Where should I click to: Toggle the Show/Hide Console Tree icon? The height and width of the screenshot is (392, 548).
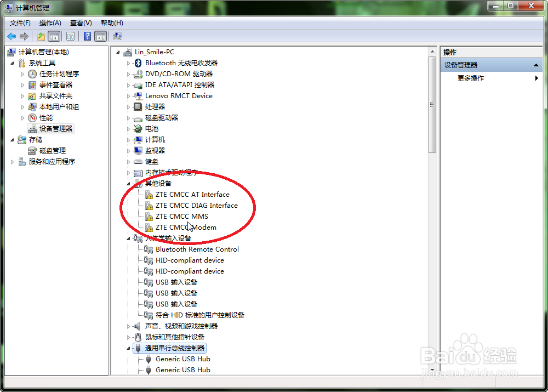pyautogui.click(x=54, y=36)
